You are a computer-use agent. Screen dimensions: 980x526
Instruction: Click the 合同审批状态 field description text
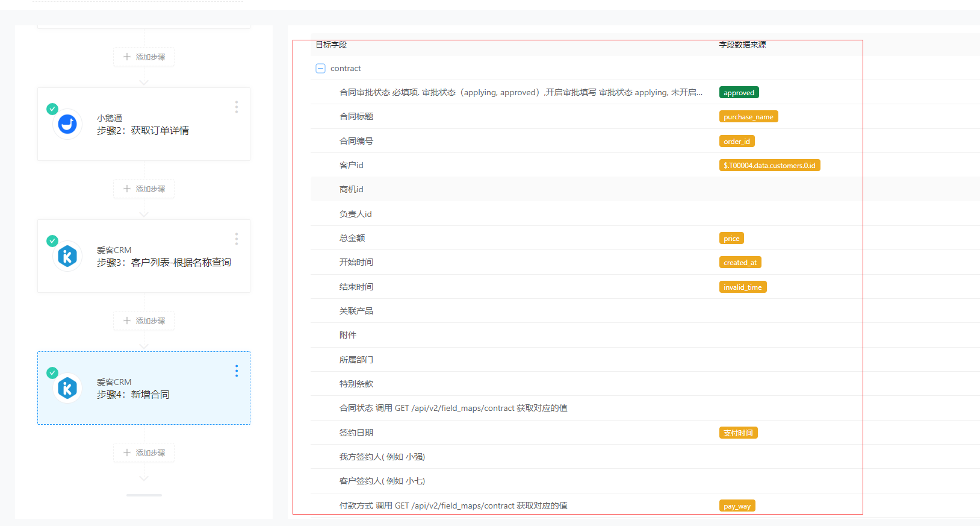pyautogui.click(x=521, y=92)
